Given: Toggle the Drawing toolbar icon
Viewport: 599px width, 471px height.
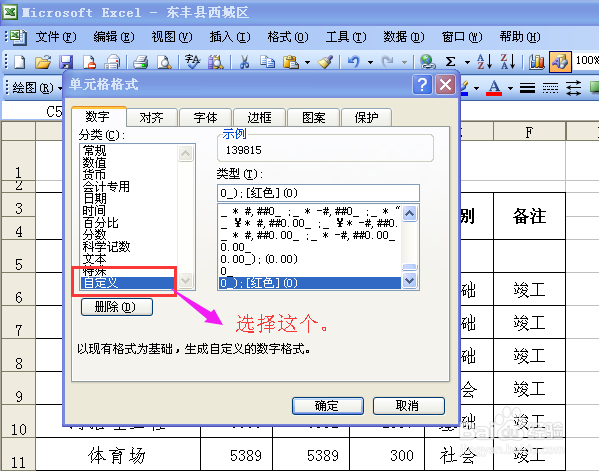Looking at the screenshot, I should tap(560, 62).
